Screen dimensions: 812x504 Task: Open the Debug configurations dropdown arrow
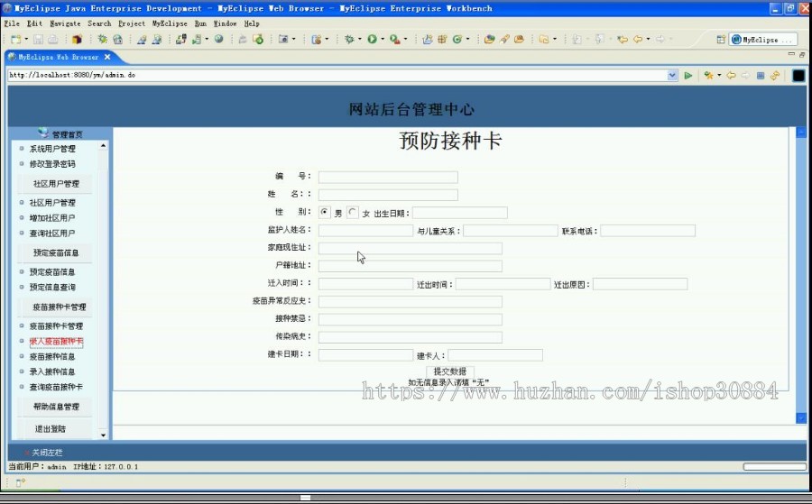coord(359,40)
